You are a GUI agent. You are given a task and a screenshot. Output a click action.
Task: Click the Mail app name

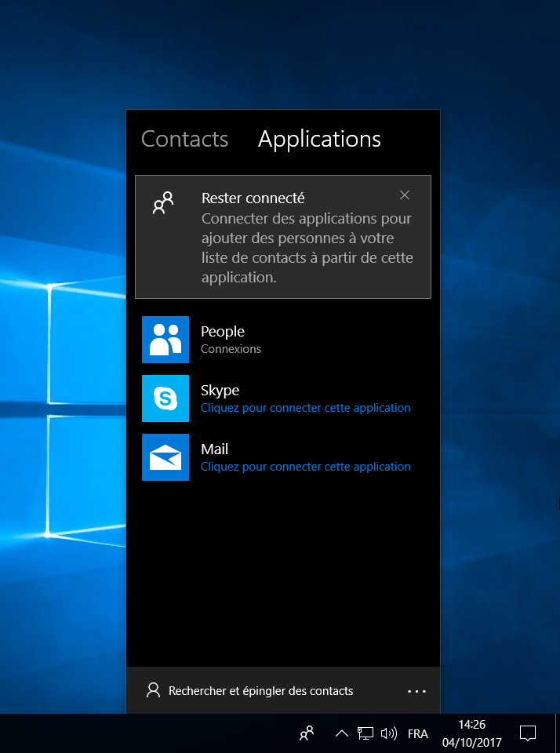click(215, 449)
